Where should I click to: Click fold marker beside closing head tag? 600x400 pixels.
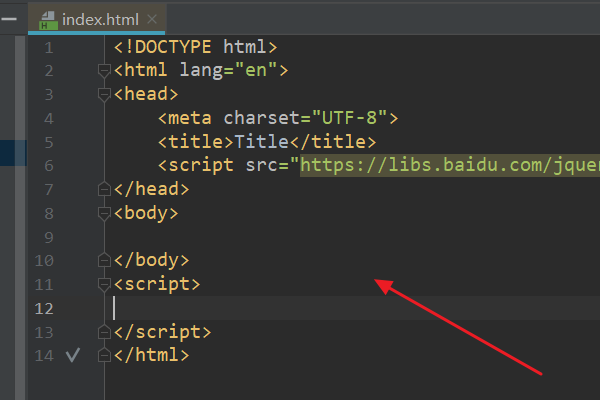point(104,189)
